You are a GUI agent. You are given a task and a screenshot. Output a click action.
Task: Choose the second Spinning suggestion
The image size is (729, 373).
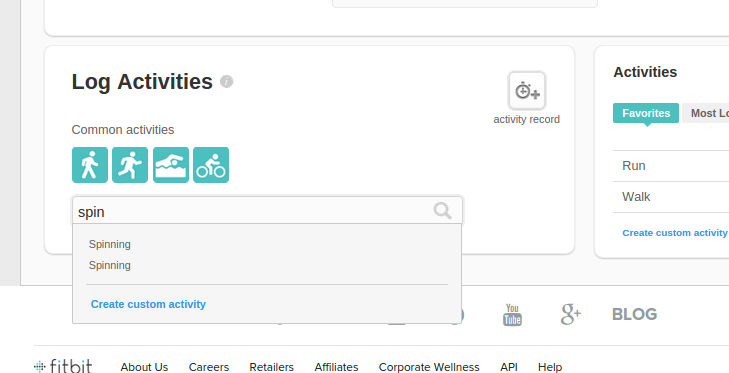[x=110, y=265]
